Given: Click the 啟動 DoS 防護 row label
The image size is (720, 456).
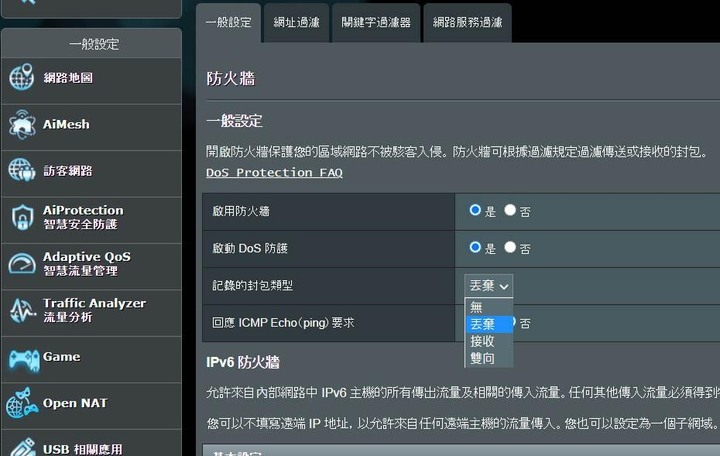Looking at the screenshot, I should point(250,248).
